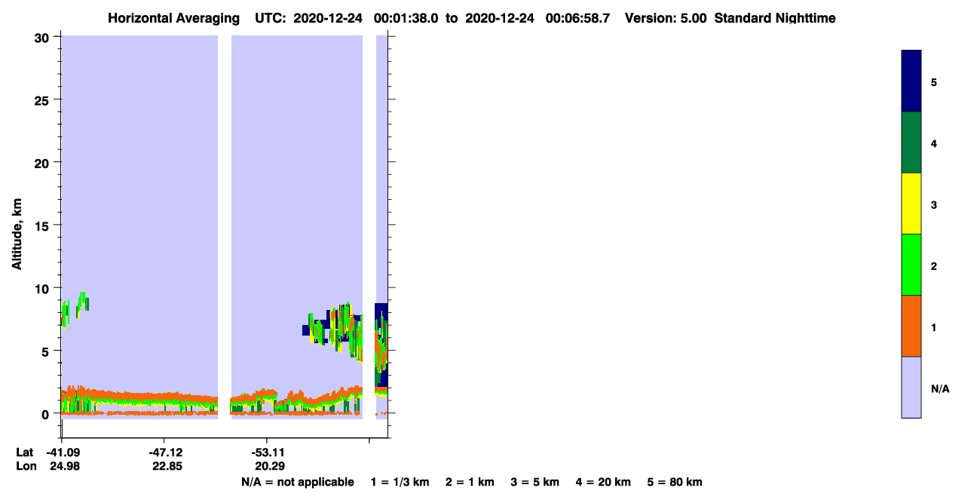
Task: Click the bright green color bar segment labeled 2
Action: tap(911, 265)
